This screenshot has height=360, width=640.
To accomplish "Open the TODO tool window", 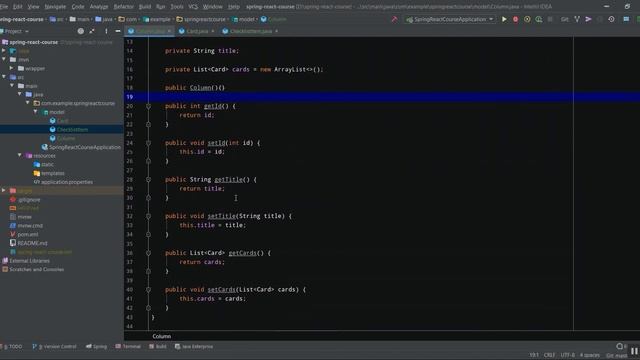I will (11, 347).
